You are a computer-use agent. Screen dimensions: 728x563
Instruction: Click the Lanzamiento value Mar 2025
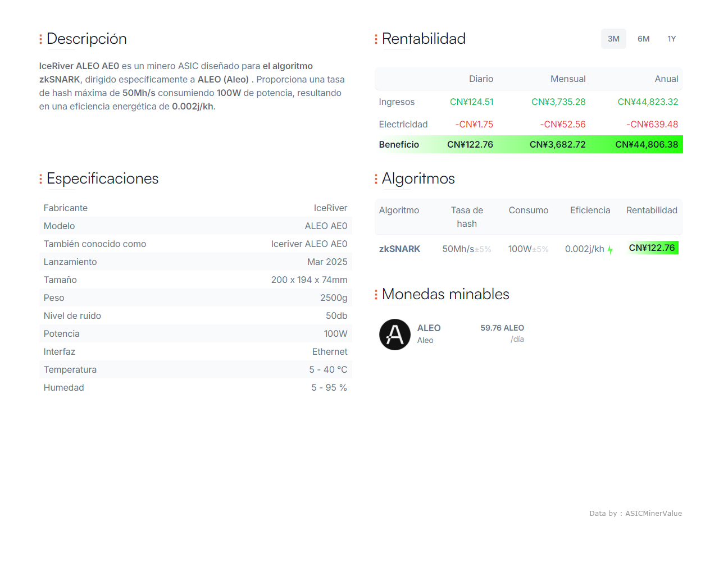point(327,262)
